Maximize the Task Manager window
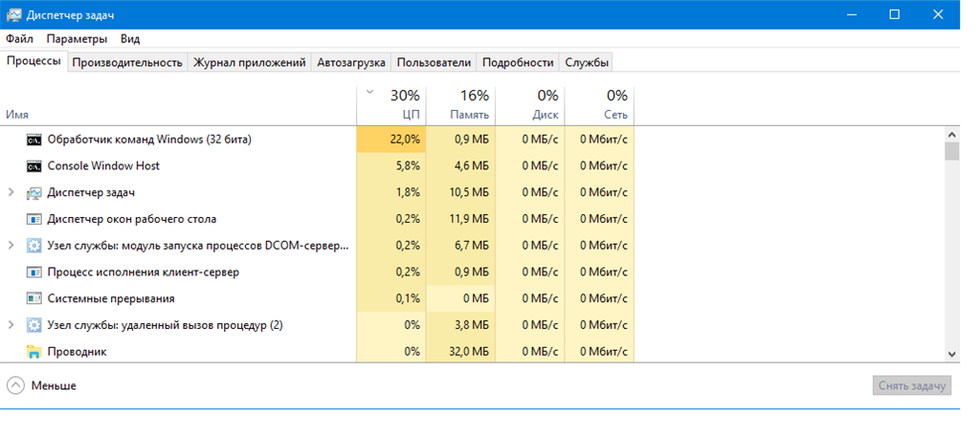This screenshot has height=436, width=980. [x=895, y=14]
